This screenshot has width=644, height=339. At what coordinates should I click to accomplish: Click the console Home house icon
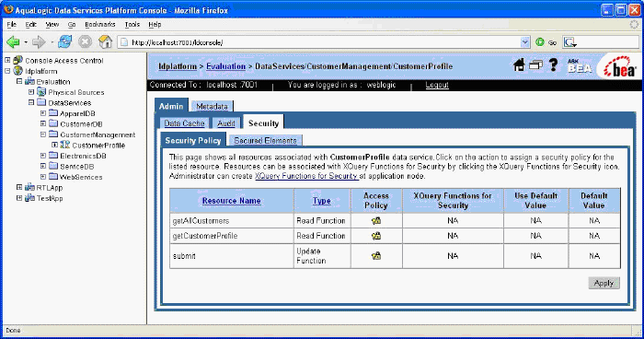tap(519, 65)
